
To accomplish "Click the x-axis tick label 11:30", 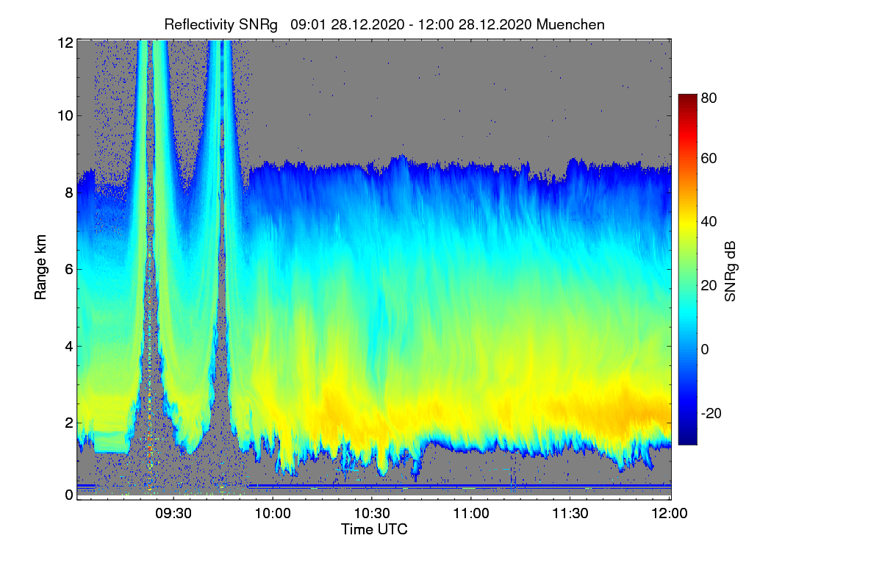I will point(570,514).
